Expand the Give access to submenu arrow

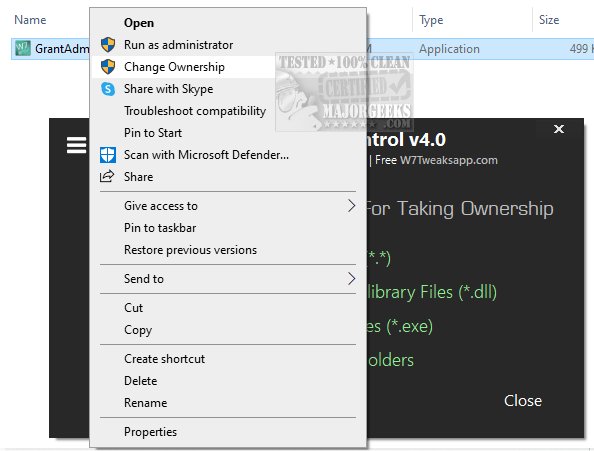352,206
